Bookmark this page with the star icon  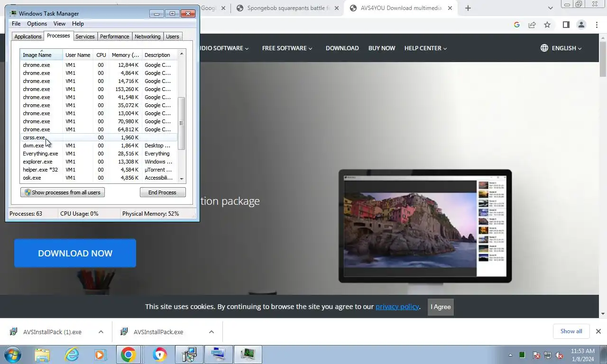(x=547, y=25)
